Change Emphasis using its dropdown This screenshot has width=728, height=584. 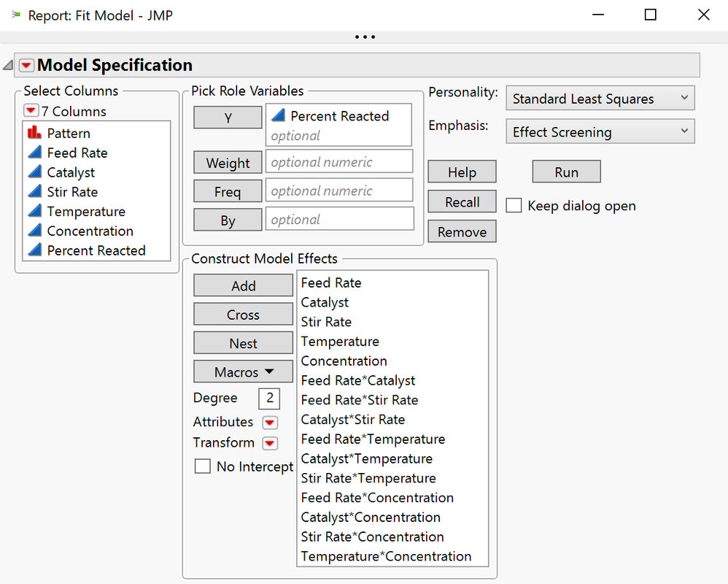point(600,131)
